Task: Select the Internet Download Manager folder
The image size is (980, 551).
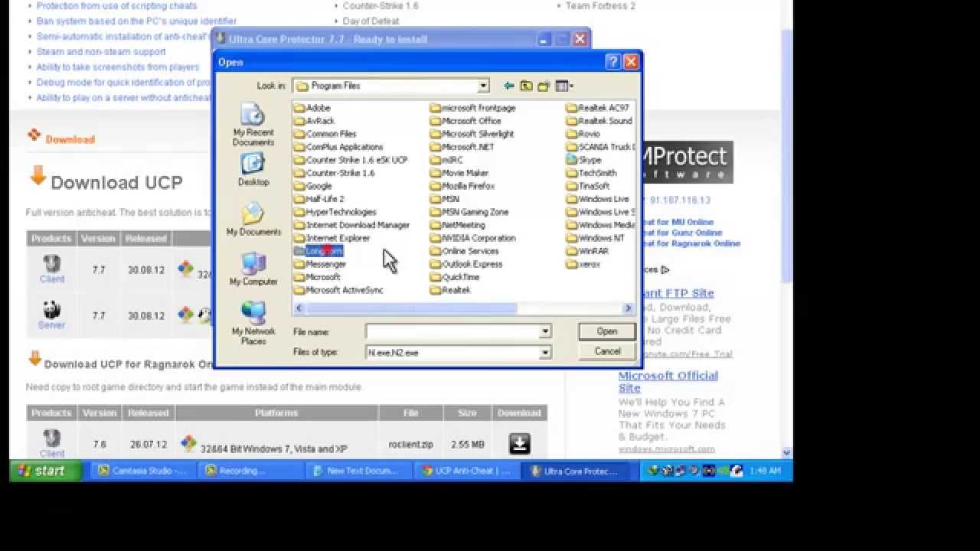Action: coord(352,225)
